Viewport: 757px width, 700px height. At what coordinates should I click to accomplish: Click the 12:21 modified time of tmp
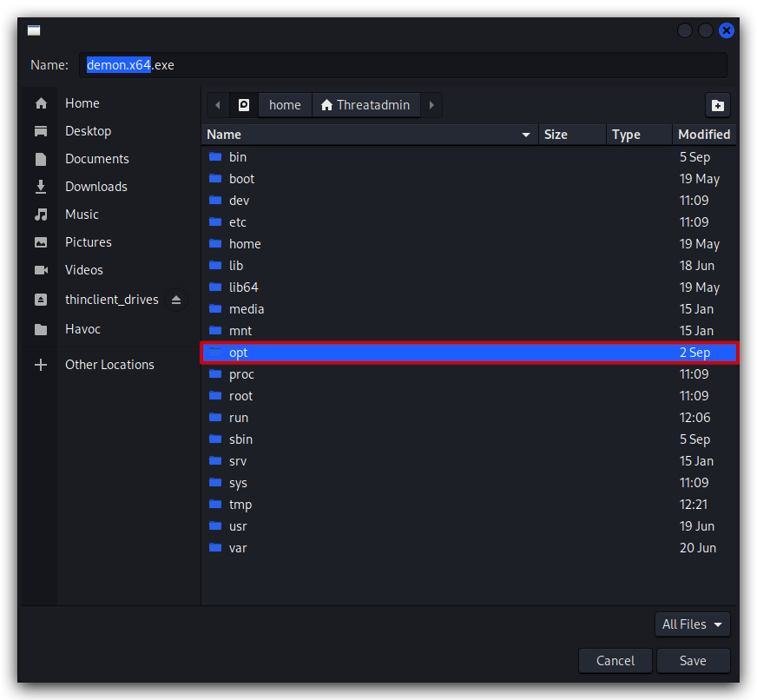[694, 505]
